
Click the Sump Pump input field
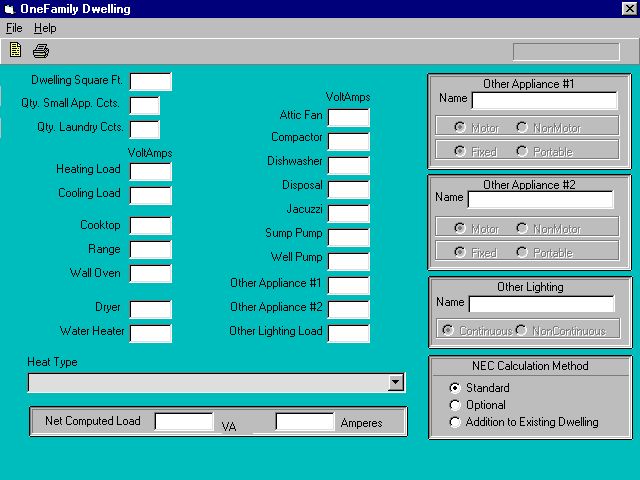coord(348,237)
